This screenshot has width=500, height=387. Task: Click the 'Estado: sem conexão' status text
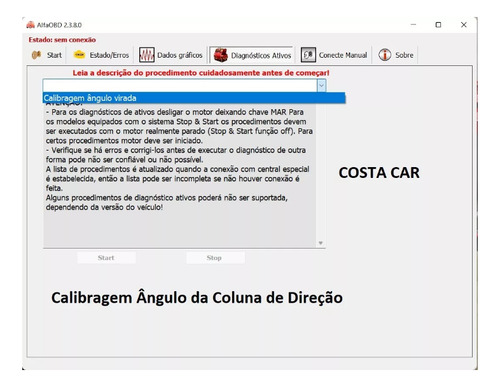(x=62, y=40)
